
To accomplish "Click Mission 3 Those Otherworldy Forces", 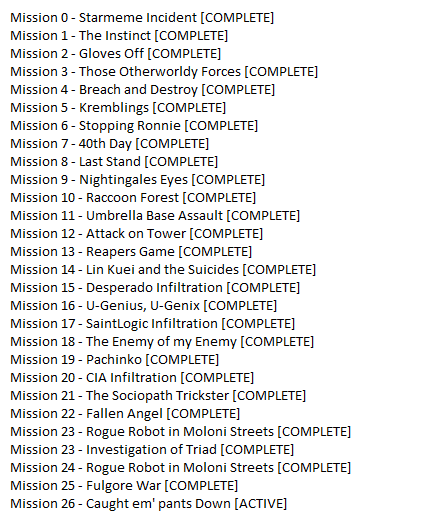I will [x=164, y=72].
